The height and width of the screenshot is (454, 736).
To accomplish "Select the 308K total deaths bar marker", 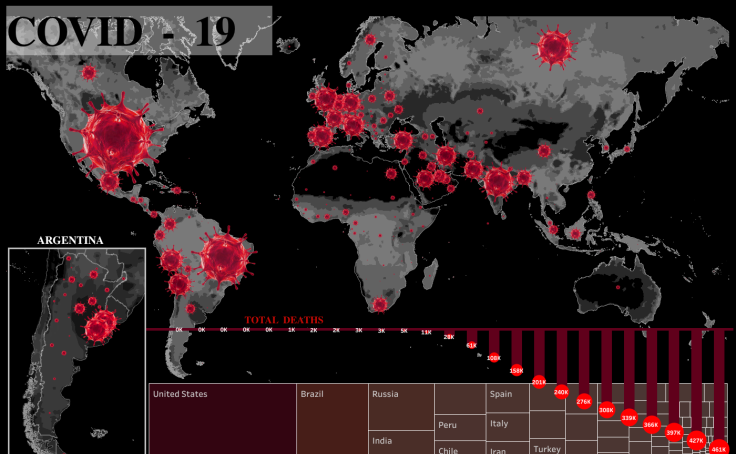I will pos(606,410).
